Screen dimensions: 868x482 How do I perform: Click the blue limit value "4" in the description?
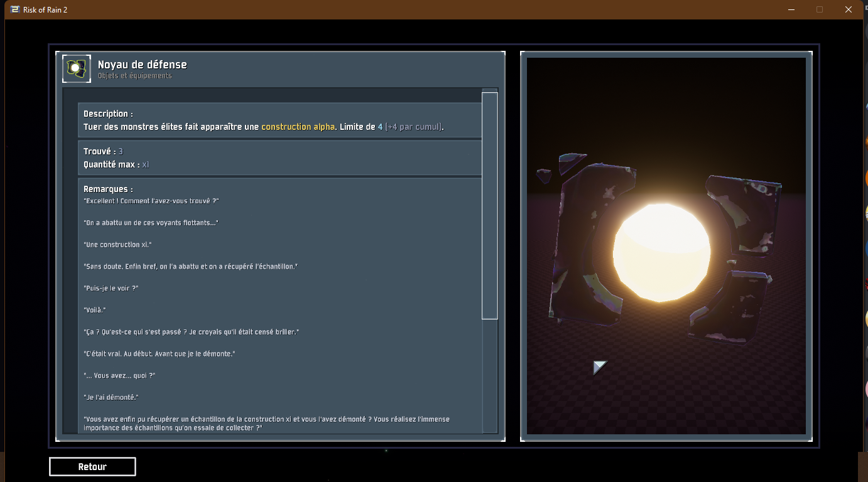pos(380,127)
